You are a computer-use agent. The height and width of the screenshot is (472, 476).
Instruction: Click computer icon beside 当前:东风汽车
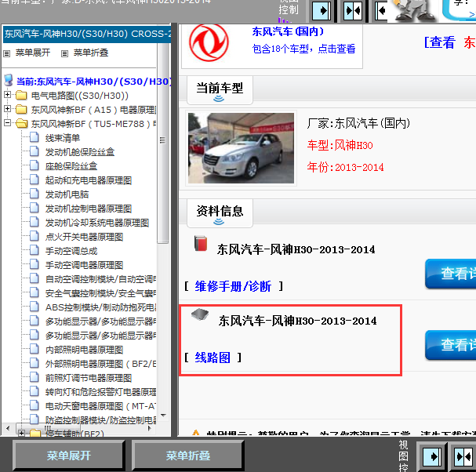(x=9, y=81)
